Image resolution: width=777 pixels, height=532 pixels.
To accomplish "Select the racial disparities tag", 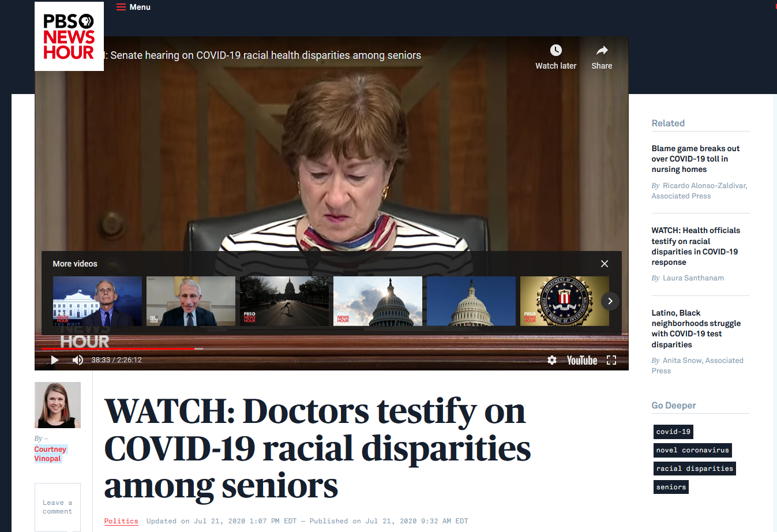I will (x=695, y=469).
